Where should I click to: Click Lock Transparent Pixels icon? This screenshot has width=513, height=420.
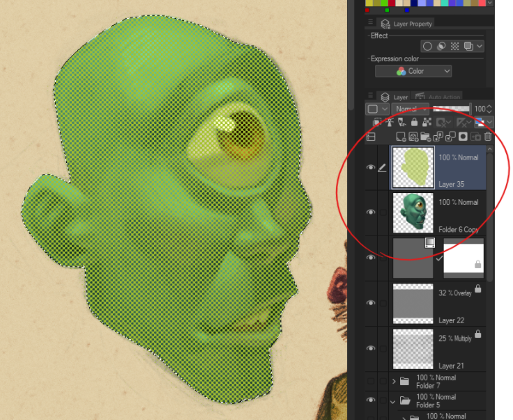[427, 123]
